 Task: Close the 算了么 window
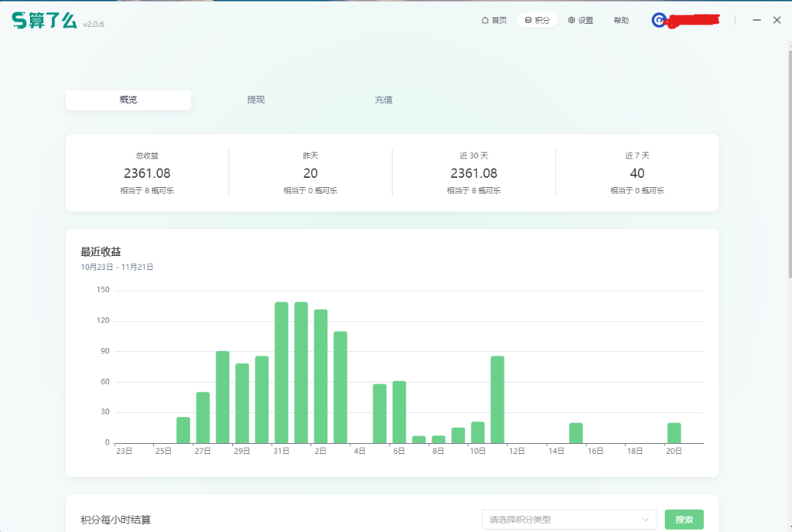tap(777, 20)
